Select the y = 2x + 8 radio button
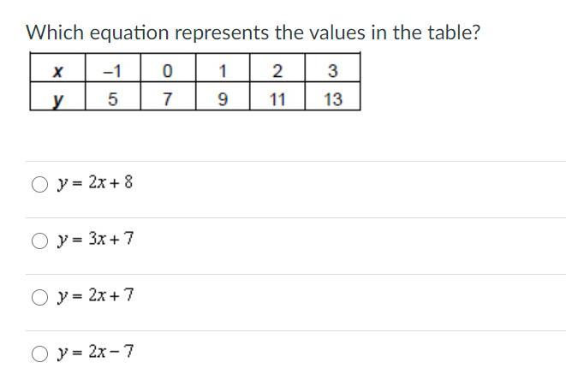 [39, 185]
